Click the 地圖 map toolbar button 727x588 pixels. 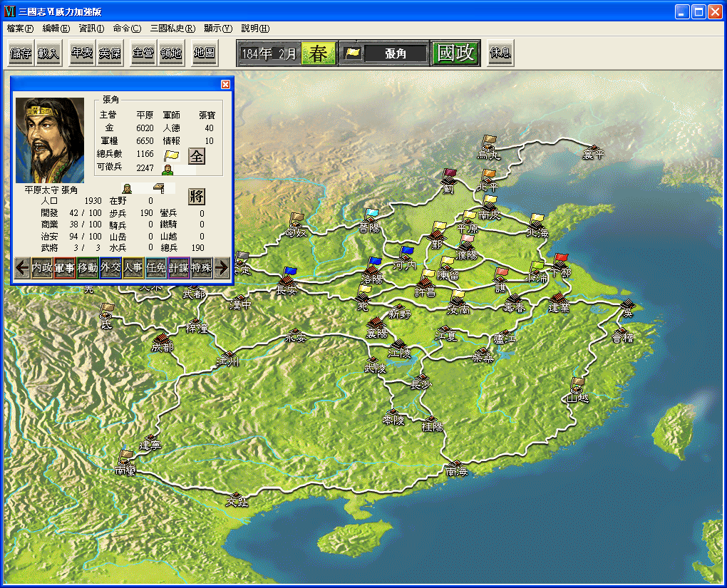[205, 53]
